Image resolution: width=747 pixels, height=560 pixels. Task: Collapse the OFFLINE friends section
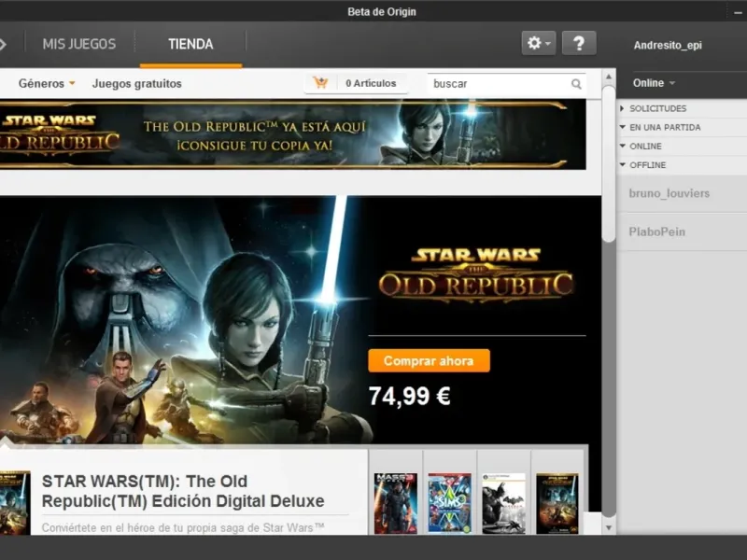[x=682, y=165]
